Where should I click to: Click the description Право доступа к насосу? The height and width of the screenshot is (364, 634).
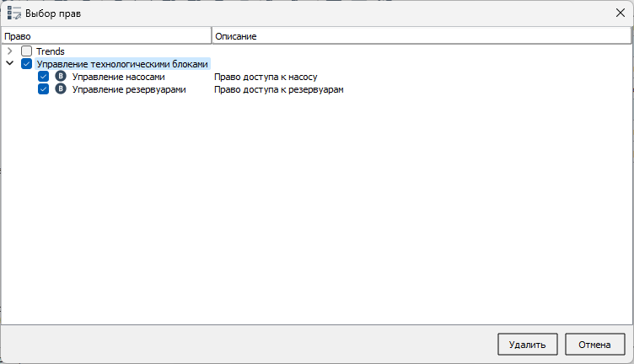(266, 77)
